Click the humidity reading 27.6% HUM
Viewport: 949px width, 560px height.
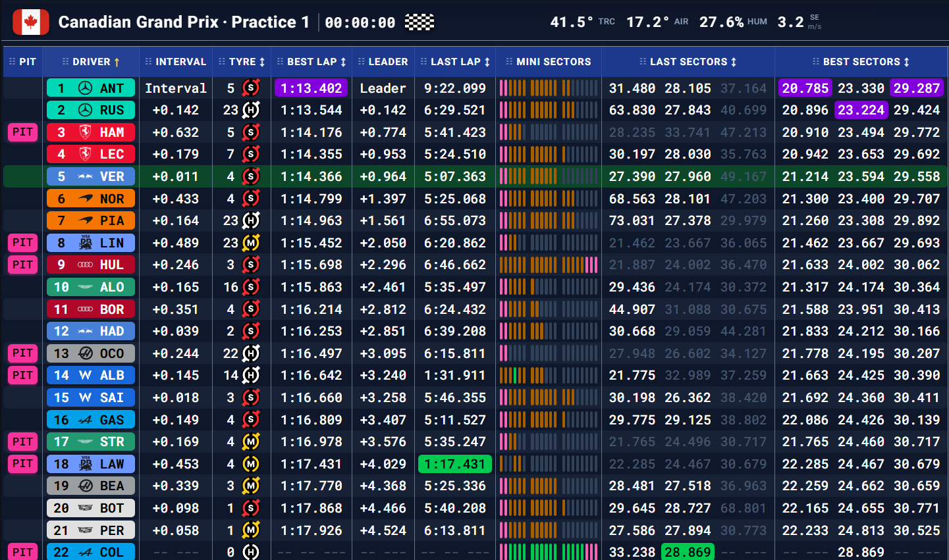[733, 22]
